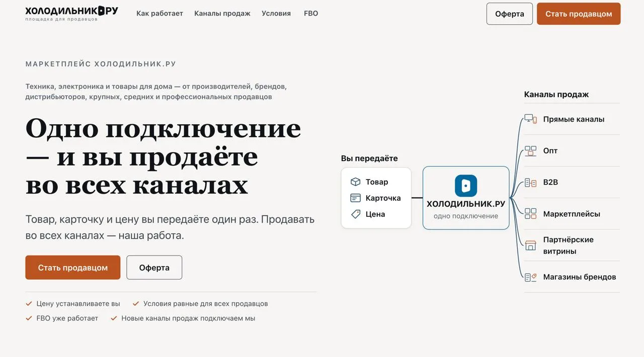Image resolution: width=644 pixels, height=357 pixels.
Task: Open the Условия nav item
Action: [x=276, y=14]
